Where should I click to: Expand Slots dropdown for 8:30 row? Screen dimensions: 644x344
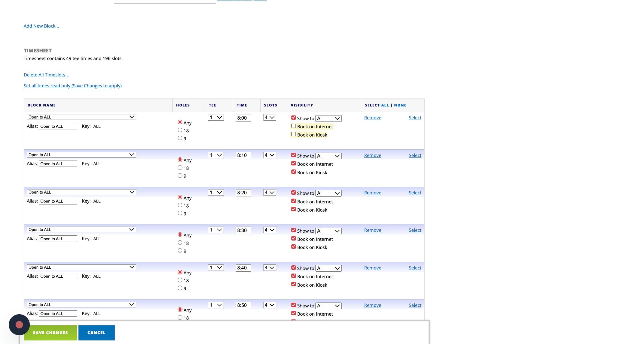click(270, 230)
